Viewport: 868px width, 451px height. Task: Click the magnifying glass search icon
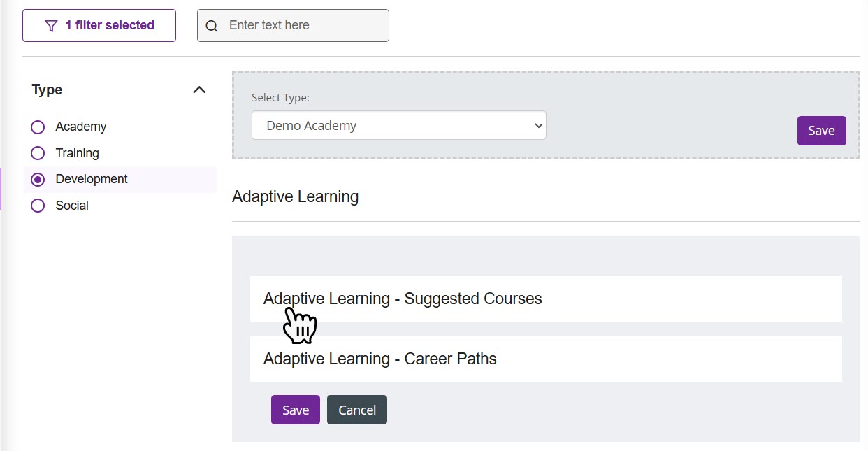click(x=212, y=25)
